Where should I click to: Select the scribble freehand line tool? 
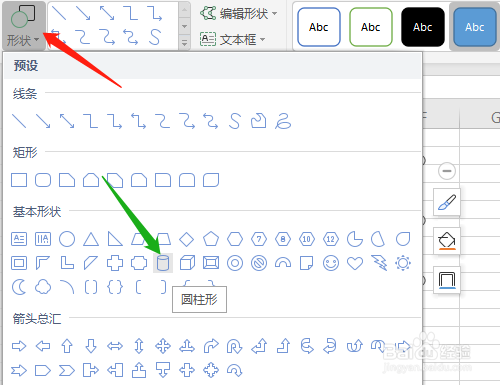(x=283, y=121)
